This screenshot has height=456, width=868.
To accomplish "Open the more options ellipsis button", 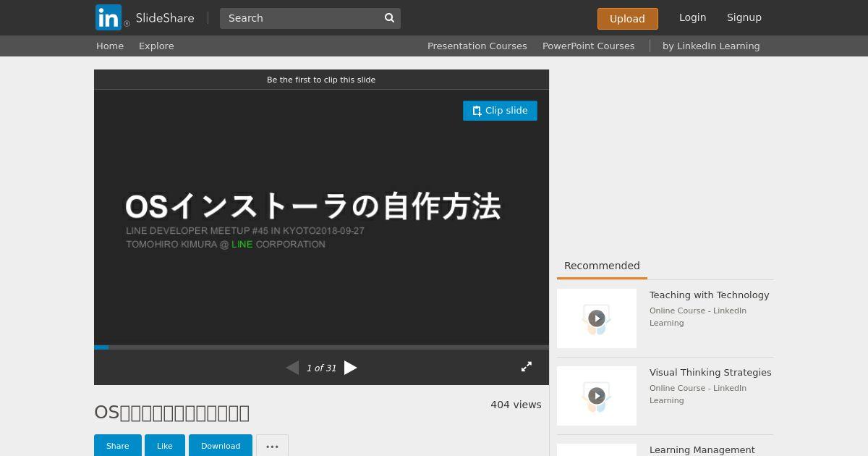I will [272, 446].
